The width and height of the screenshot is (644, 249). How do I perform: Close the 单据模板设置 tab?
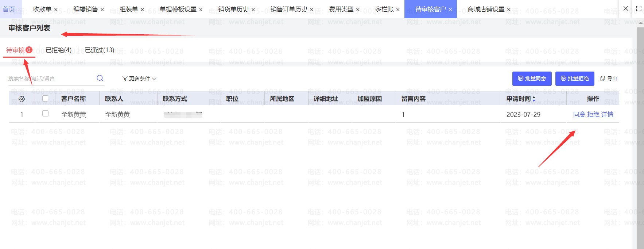click(x=201, y=9)
